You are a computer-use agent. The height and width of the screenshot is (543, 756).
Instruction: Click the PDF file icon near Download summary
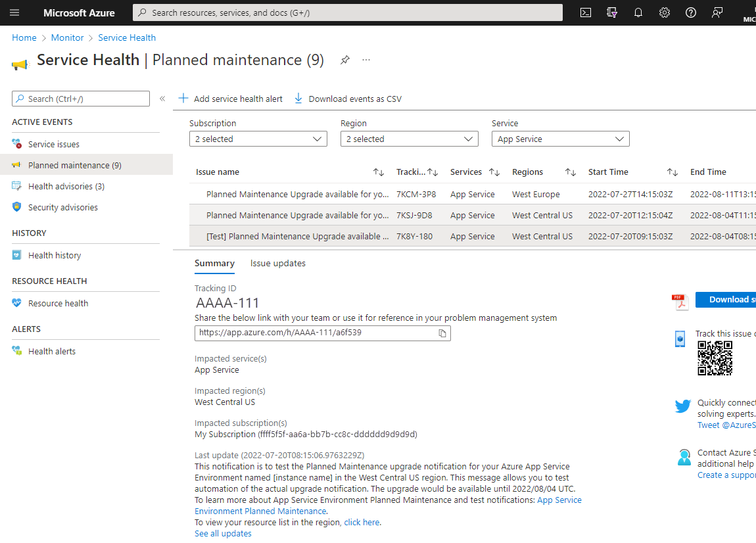pyautogui.click(x=680, y=300)
